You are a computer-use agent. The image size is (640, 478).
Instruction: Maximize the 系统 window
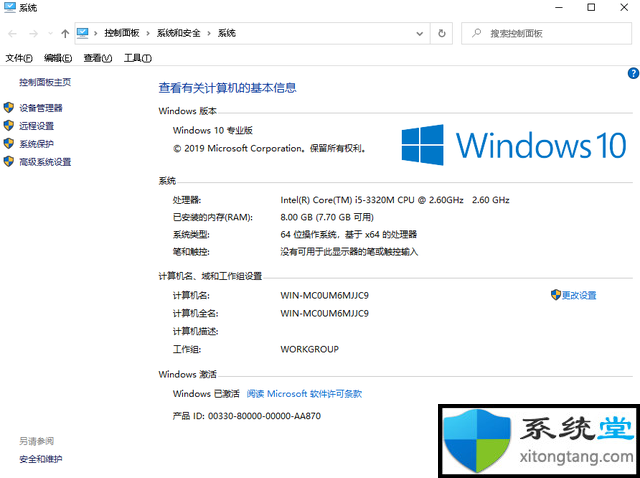click(591, 7)
